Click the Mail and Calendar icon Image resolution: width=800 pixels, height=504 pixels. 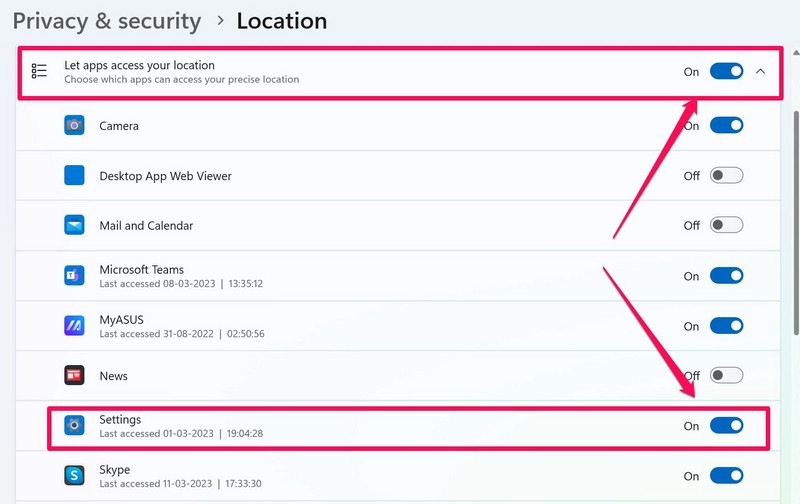[74, 226]
